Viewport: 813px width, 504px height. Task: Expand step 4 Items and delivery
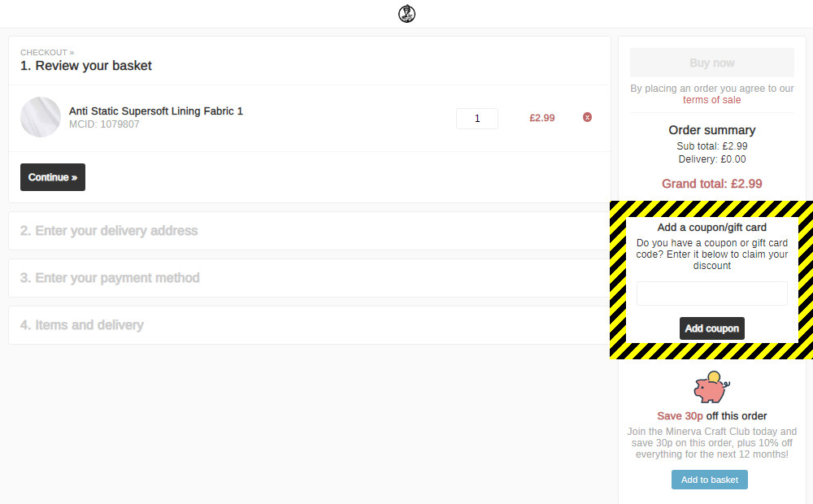[x=309, y=325]
